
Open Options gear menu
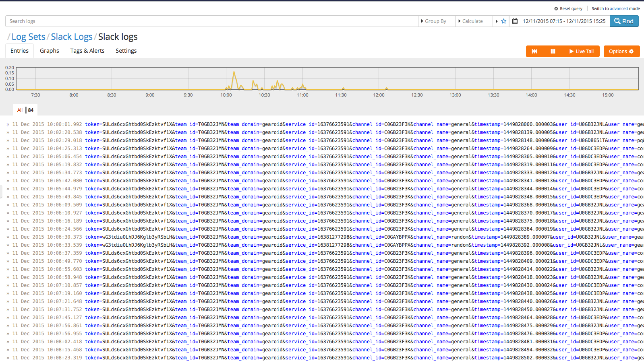[621, 52]
